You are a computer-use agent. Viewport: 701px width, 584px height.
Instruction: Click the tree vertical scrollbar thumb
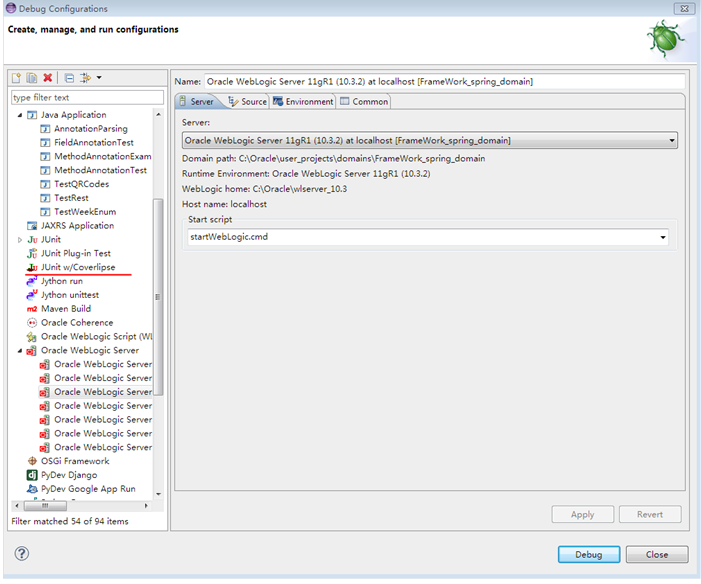click(158, 297)
